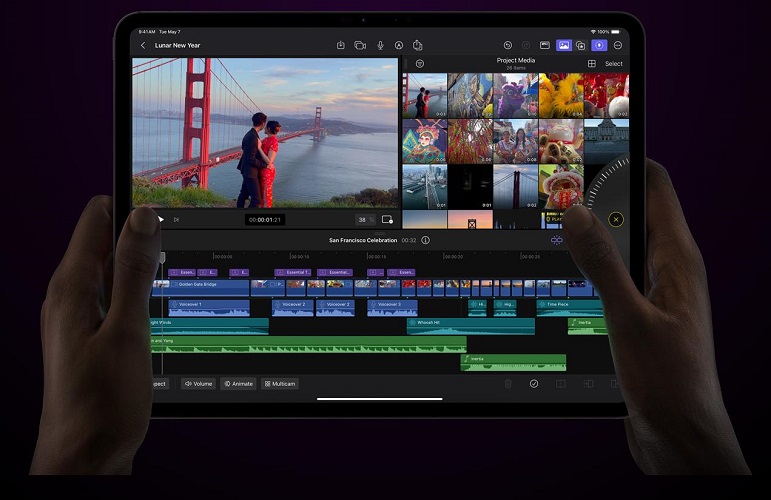Select the Time Piece audio clip
The width and height of the screenshot is (771, 500).
pos(570,308)
